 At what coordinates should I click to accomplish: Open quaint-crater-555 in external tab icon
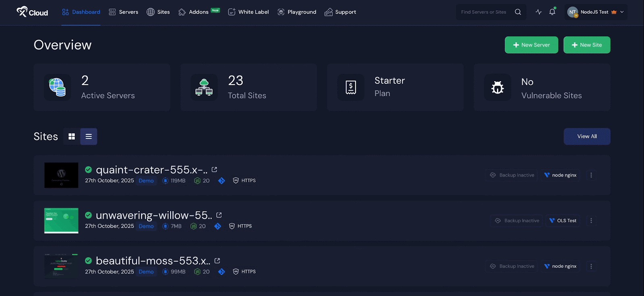(215, 169)
